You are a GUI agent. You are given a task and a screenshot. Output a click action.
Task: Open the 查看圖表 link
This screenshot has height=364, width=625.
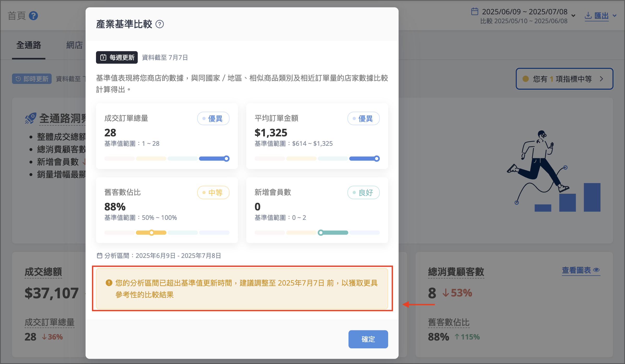[x=576, y=270]
